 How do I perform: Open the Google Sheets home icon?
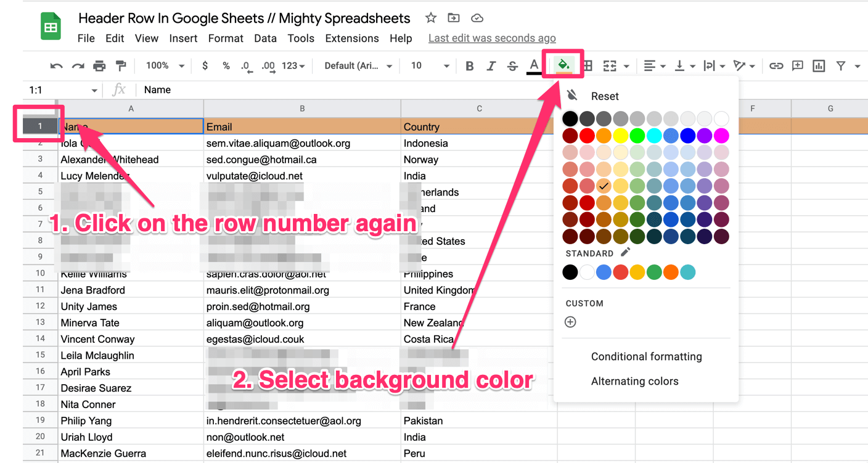tap(51, 28)
